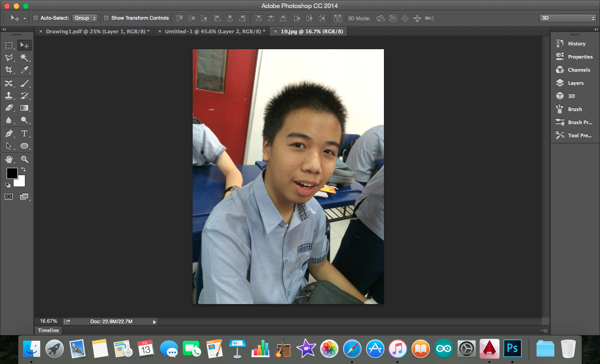Select the Zoom tool
This screenshot has width=600, height=364.
coord(24,159)
